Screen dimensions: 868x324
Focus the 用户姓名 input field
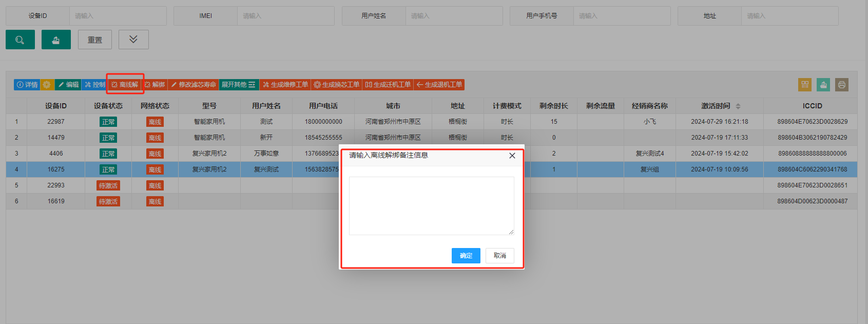(454, 16)
